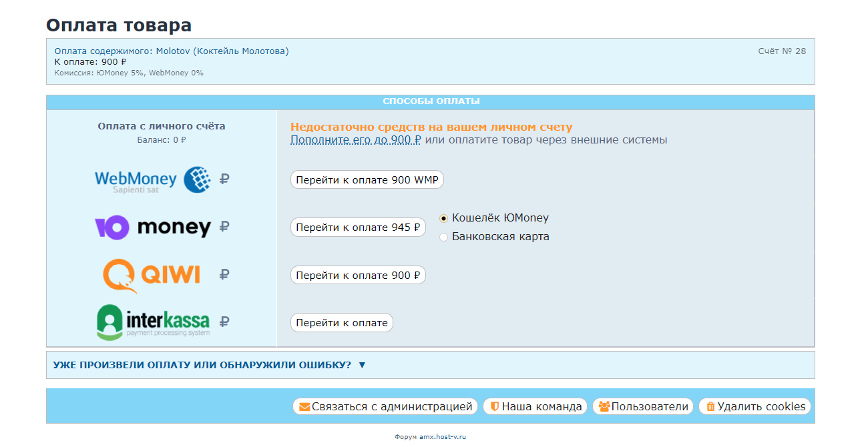The height and width of the screenshot is (447, 868).
Task: Click ruble symbol beside WebMoney logo
Action: click(224, 179)
